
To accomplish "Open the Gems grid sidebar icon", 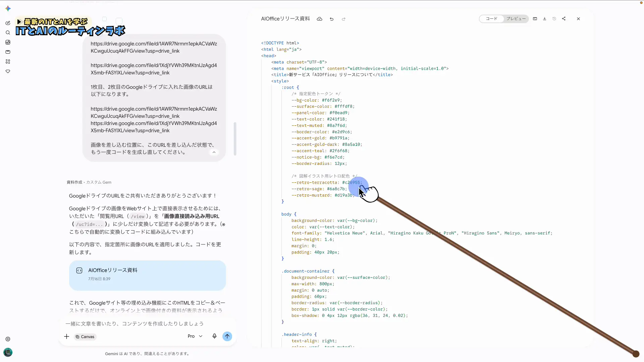I will pos(8,62).
